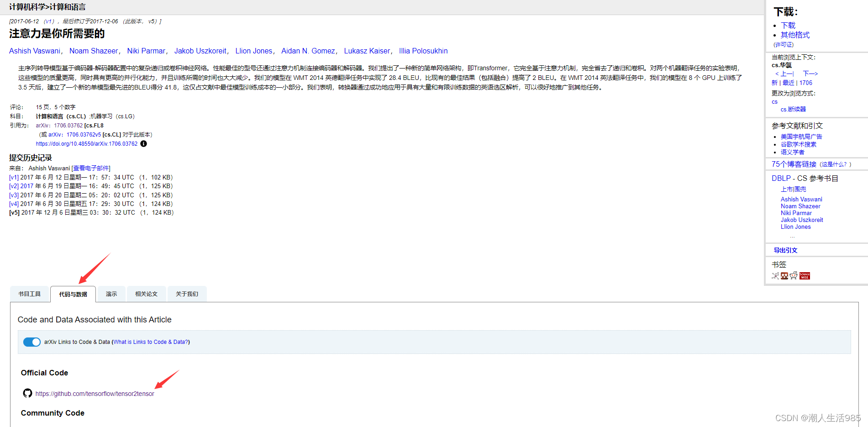Click the GitHub logo icon
This screenshot has height=427, width=868.
pos(27,393)
